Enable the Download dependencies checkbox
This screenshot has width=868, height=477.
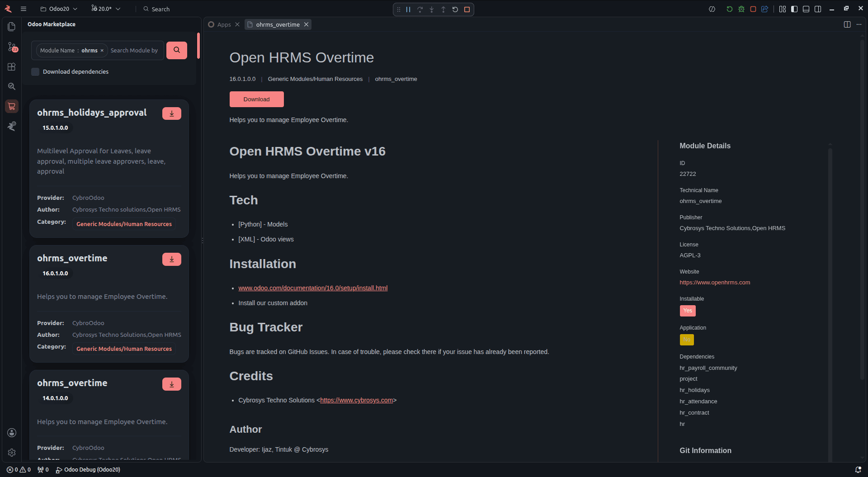35,72
